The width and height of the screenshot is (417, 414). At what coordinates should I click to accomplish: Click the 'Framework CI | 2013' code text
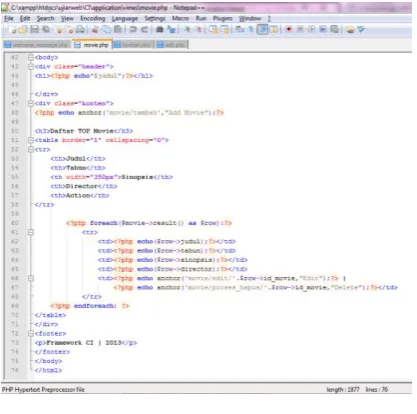point(84,343)
